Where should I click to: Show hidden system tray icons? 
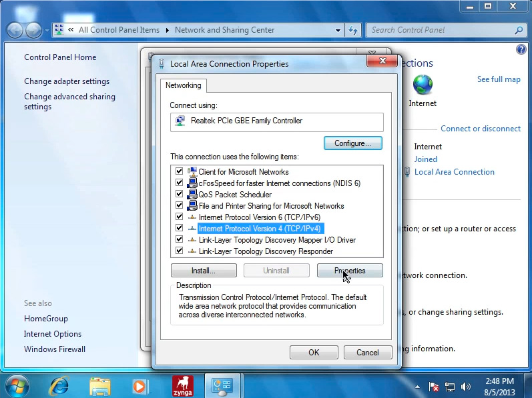click(417, 387)
